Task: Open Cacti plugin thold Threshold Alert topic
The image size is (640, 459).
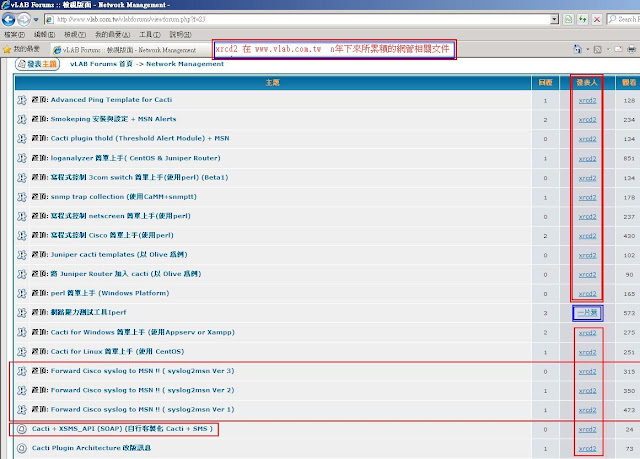Action: click(140, 138)
